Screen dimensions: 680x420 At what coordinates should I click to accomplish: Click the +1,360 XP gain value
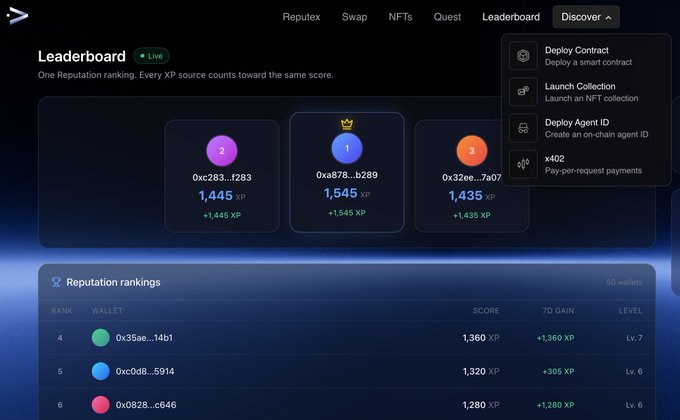(556, 338)
